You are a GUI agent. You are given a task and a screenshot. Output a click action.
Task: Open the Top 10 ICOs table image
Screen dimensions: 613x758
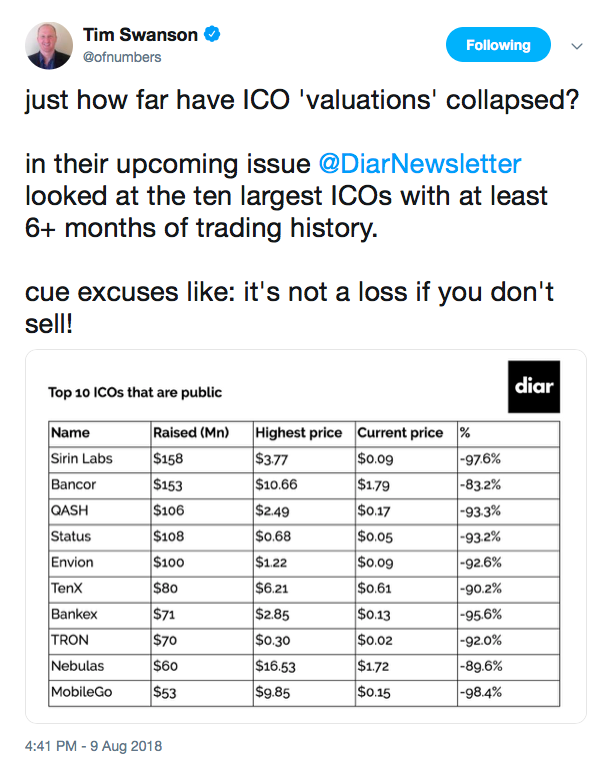pos(306,536)
